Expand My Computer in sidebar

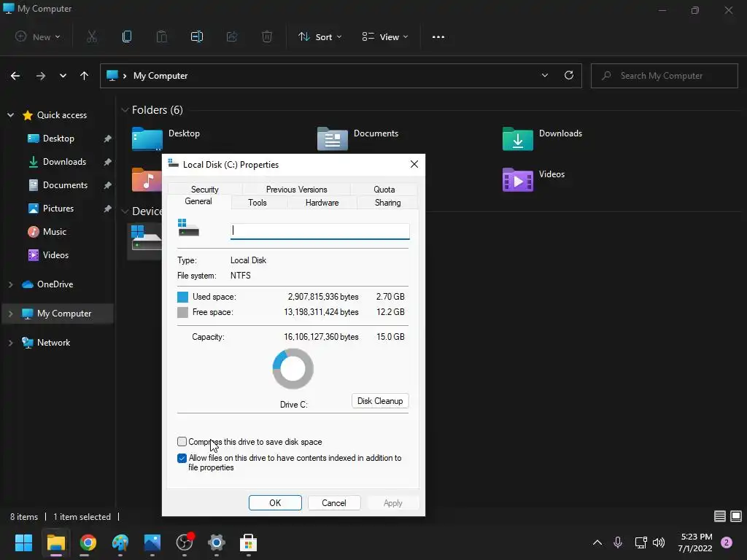pos(10,314)
